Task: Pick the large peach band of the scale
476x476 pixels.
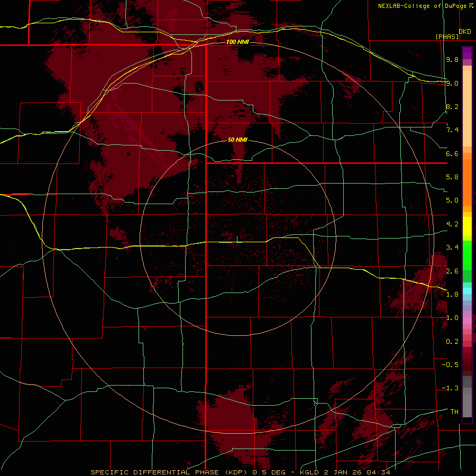Action: coord(467,108)
